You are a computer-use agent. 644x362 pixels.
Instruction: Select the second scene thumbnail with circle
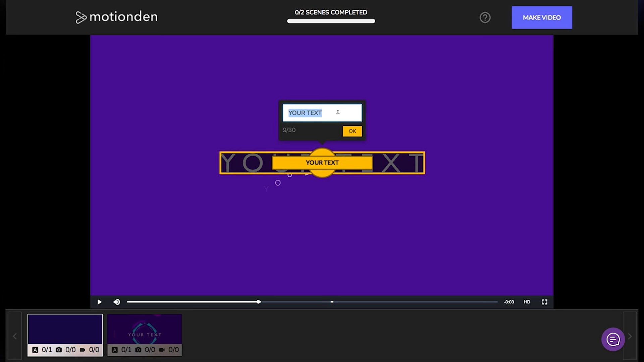point(145,329)
